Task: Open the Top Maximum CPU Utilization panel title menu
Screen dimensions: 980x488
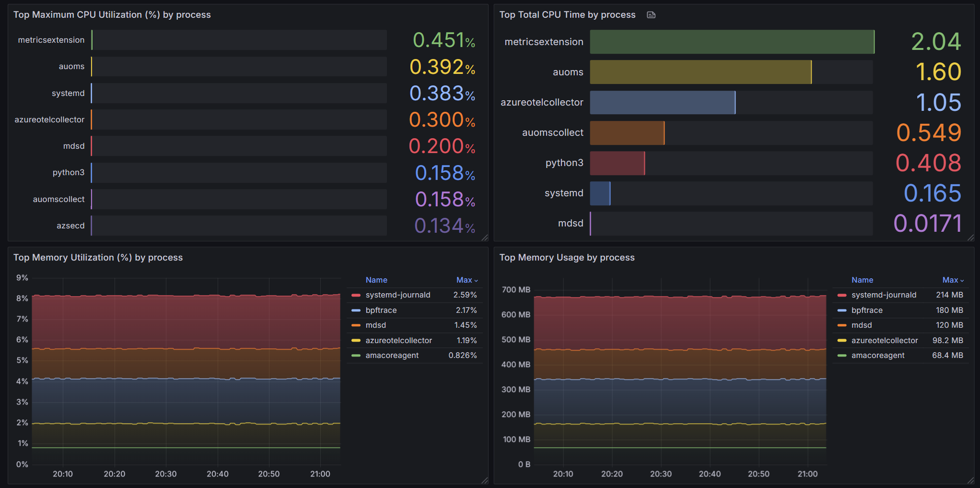Action: click(x=112, y=15)
